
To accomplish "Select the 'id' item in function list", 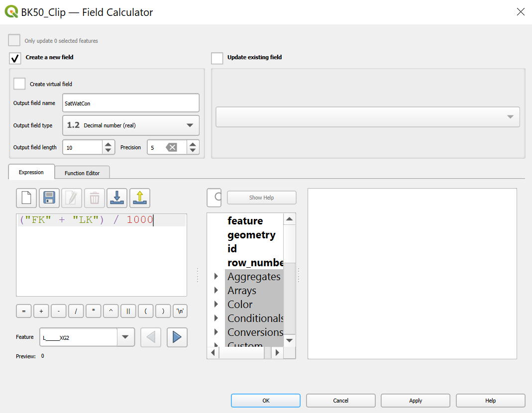I will tap(232, 249).
